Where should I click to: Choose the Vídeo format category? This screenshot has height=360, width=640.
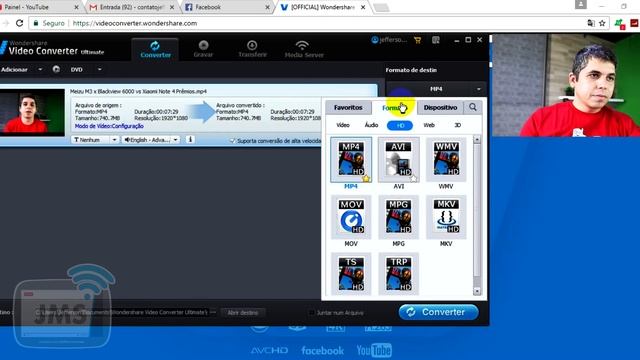pos(343,125)
